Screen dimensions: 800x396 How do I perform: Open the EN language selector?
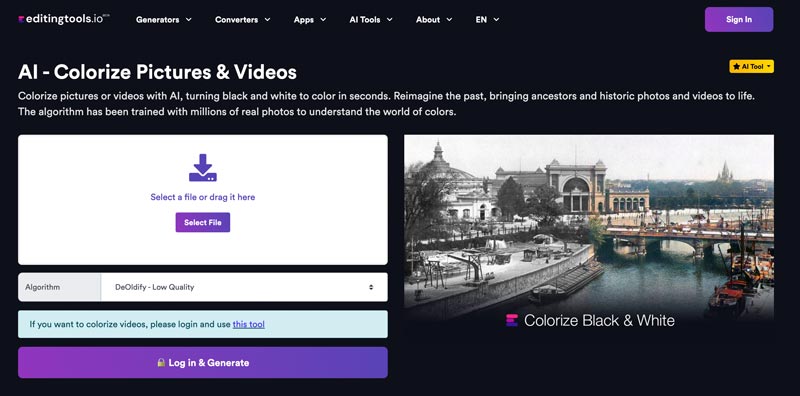point(487,19)
